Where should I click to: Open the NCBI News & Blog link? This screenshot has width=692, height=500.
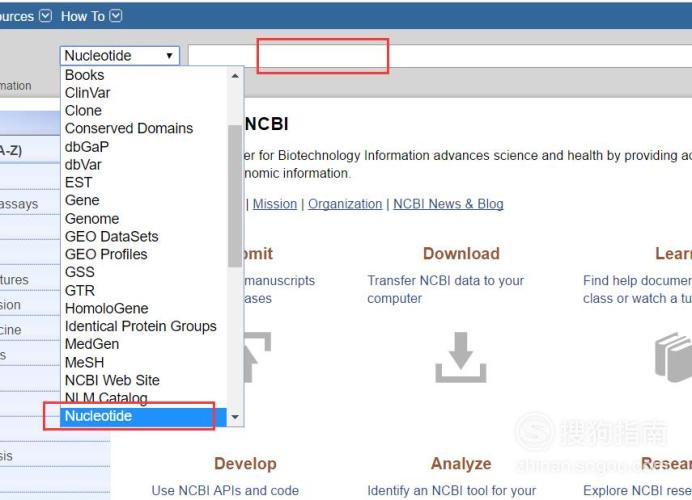click(448, 204)
